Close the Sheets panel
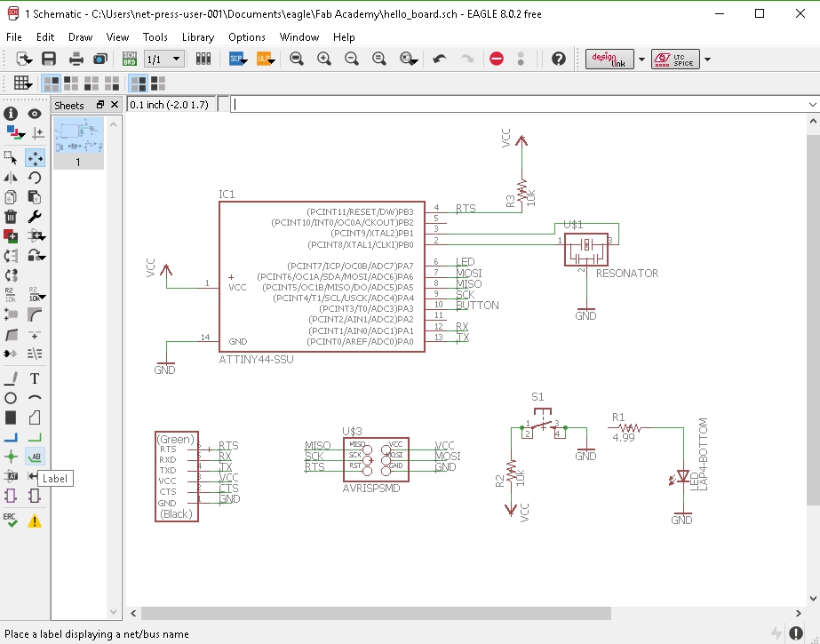This screenshot has height=644, width=820. point(115,105)
